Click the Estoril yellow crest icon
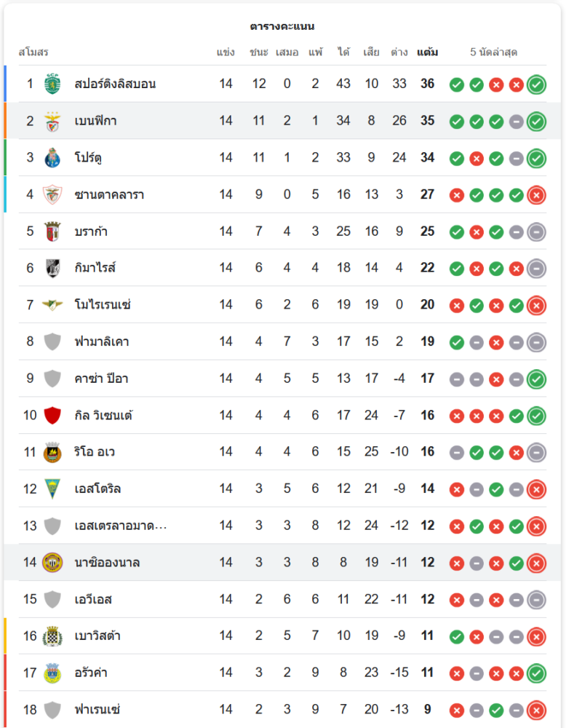 52,489
